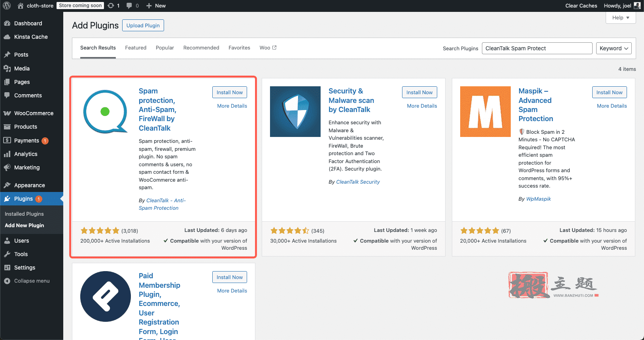This screenshot has width=644, height=340.
Task: Expand the Help panel
Action: (621, 18)
